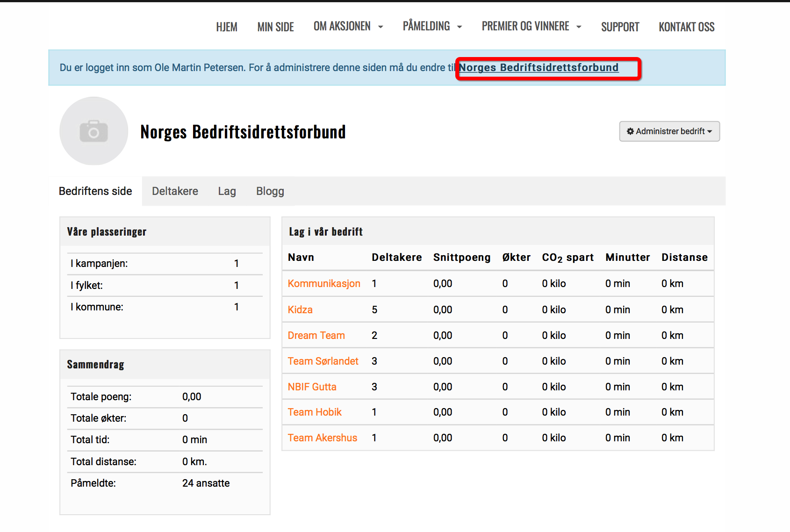Click the Total tid label
Image resolution: width=790 pixels, height=532 pixels.
(90, 440)
